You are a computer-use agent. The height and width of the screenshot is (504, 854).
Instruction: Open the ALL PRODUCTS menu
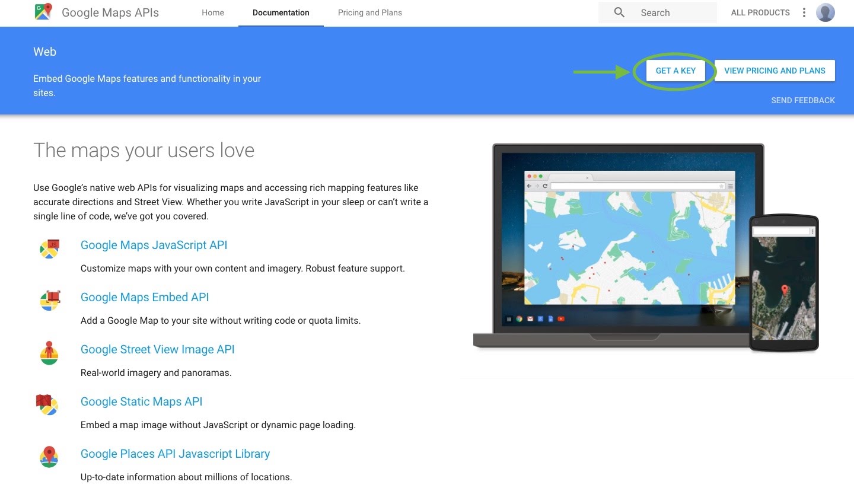point(760,12)
